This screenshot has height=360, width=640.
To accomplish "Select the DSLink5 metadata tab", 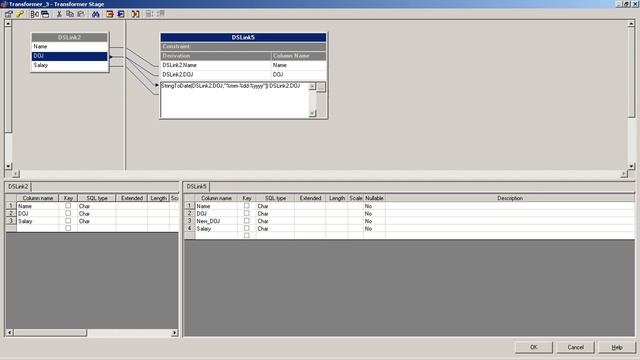I will tap(197, 187).
